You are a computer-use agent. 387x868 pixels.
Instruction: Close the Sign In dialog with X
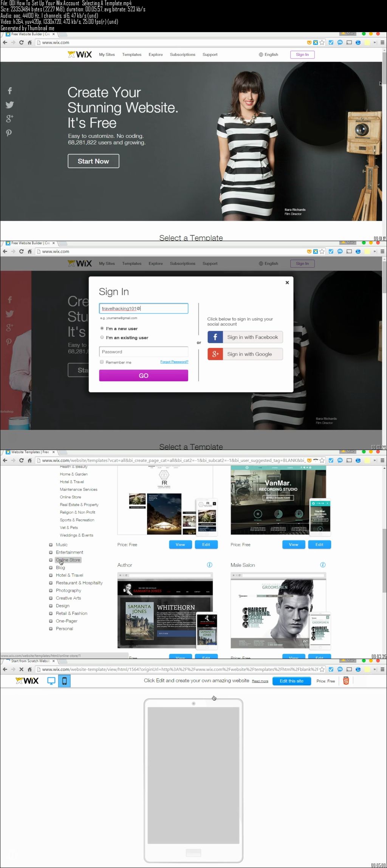[287, 283]
